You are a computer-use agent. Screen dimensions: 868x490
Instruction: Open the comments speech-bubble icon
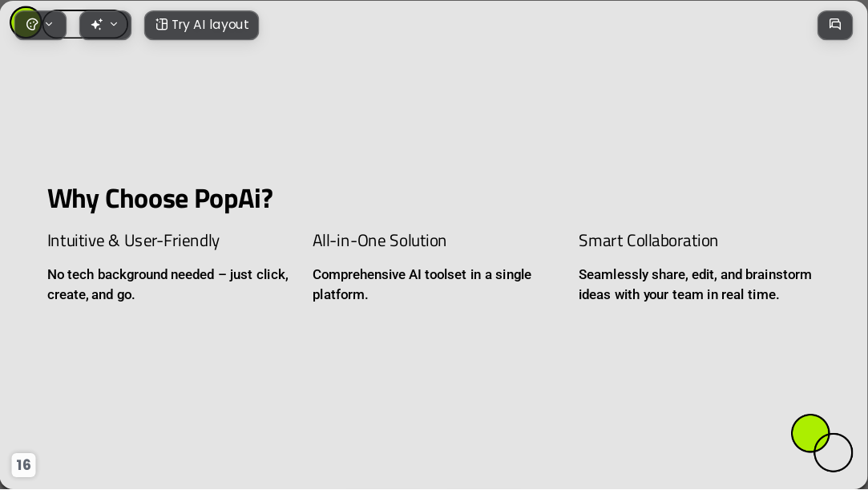click(835, 24)
